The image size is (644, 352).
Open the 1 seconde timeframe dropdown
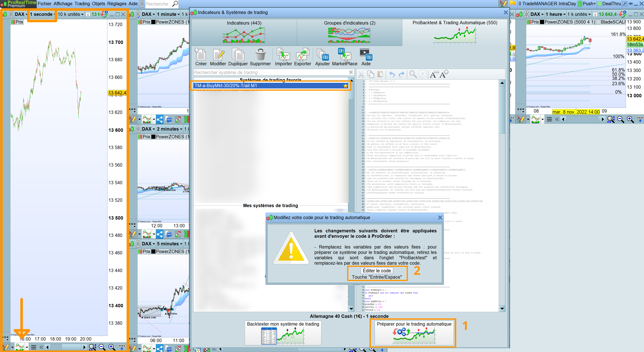coord(42,14)
